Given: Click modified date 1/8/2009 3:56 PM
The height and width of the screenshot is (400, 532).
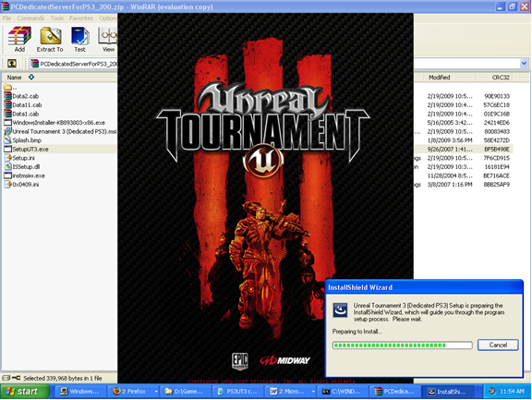Looking at the screenshot, I should [450, 140].
